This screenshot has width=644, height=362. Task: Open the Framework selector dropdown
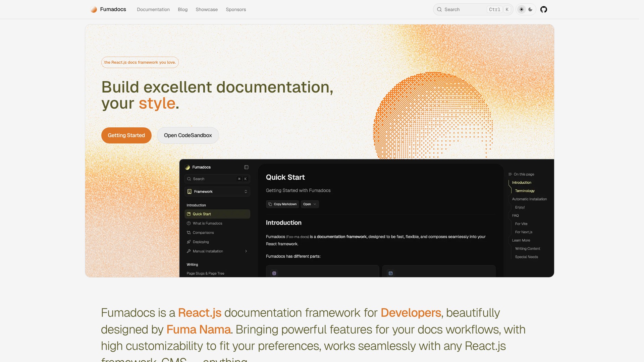point(217,191)
